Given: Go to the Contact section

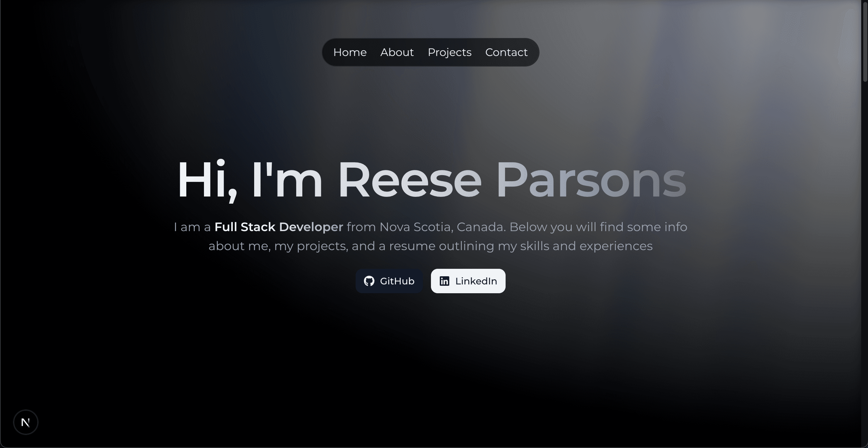Looking at the screenshot, I should [506, 52].
